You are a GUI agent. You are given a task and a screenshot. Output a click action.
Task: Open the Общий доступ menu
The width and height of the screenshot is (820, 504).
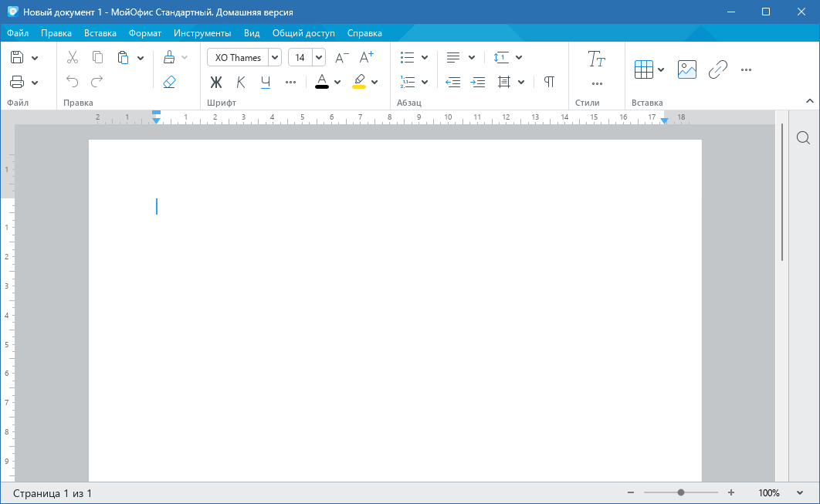tap(303, 33)
